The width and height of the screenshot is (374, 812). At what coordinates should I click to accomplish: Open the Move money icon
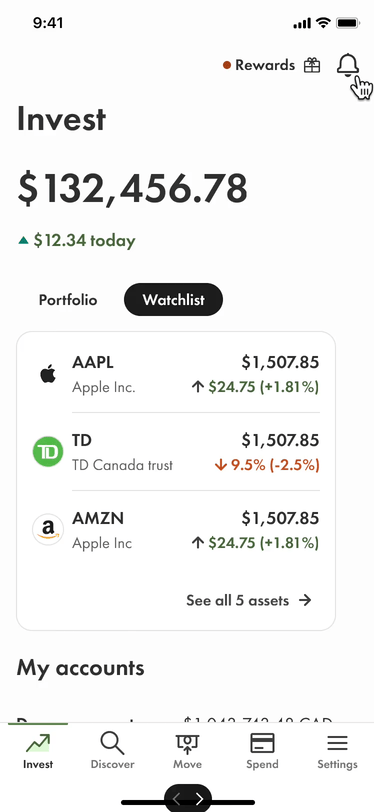point(188,744)
